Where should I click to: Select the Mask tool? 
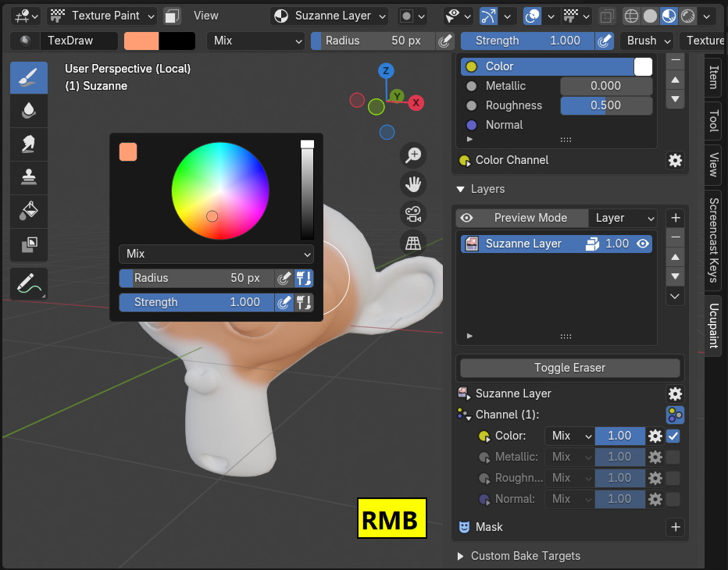29,244
